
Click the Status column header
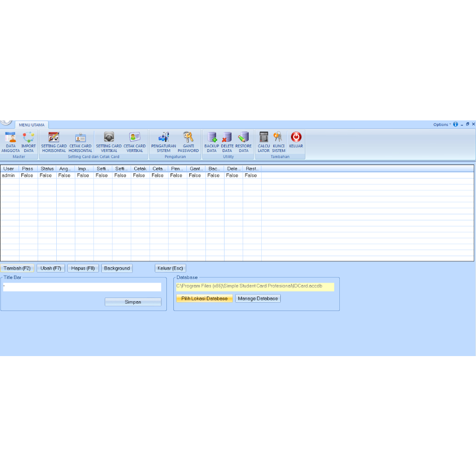(x=47, y=169)
